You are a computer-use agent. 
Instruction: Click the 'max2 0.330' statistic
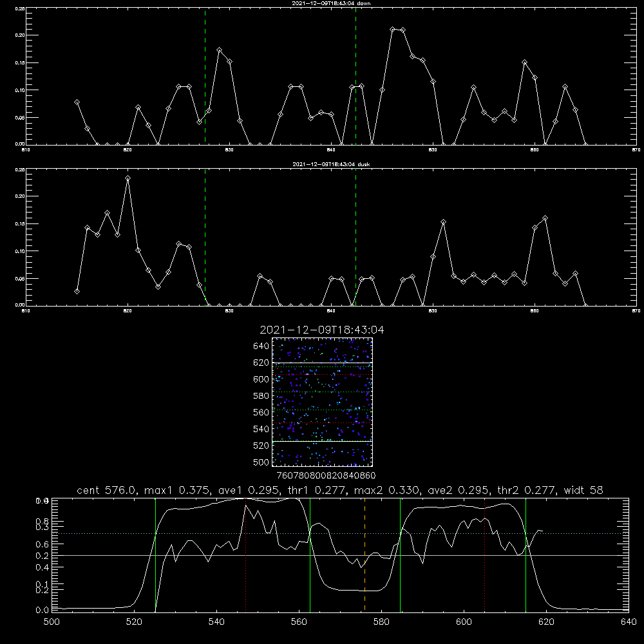(x=386, y=490)
